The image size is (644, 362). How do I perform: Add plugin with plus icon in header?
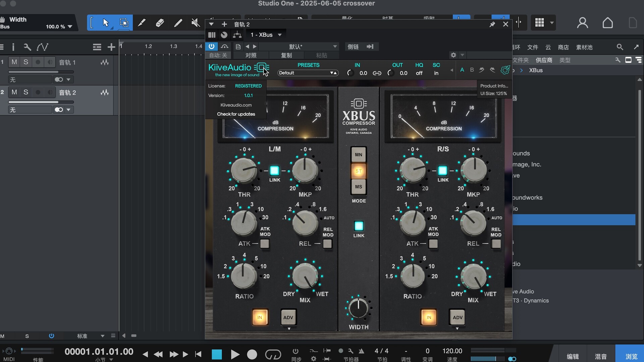pyautogui.click(x=224, y=24)
